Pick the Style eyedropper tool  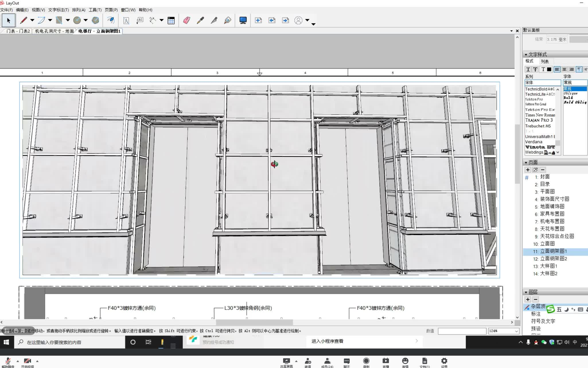pos(200,20)
